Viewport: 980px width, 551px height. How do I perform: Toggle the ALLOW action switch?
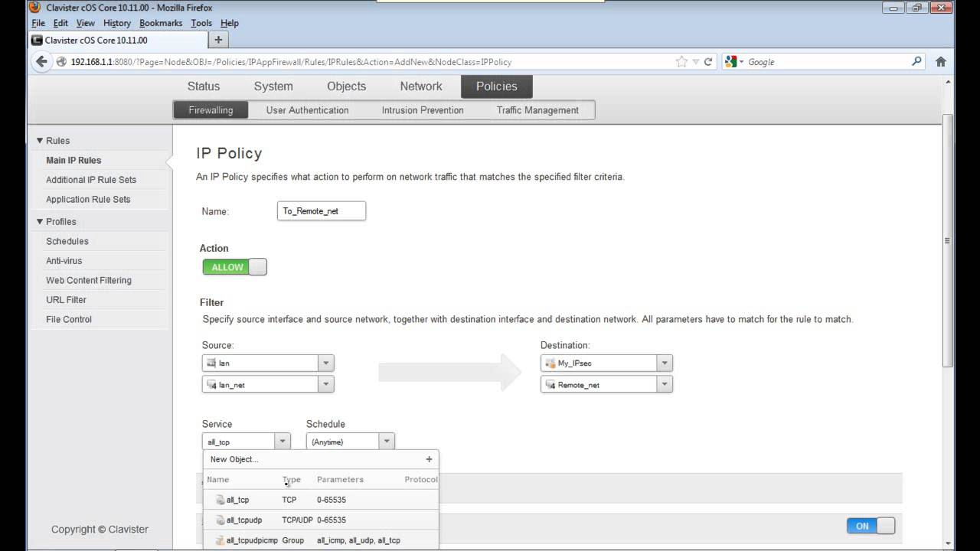point(234,267)
